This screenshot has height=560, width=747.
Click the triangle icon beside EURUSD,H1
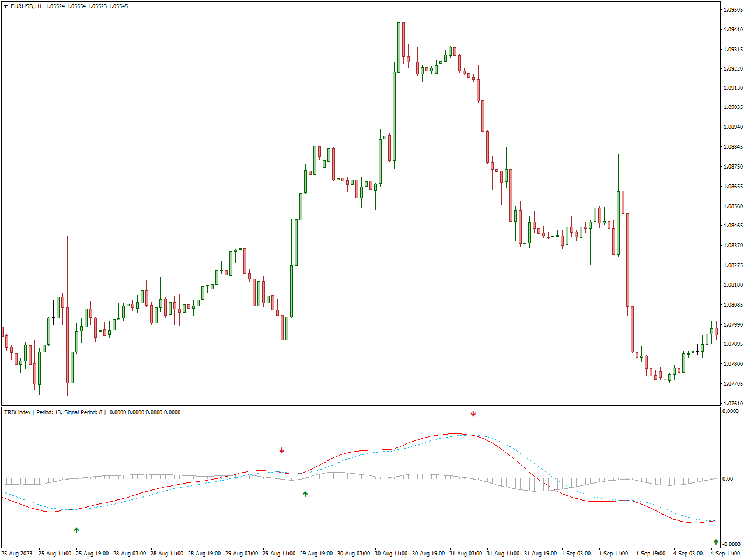click(5, 6)
